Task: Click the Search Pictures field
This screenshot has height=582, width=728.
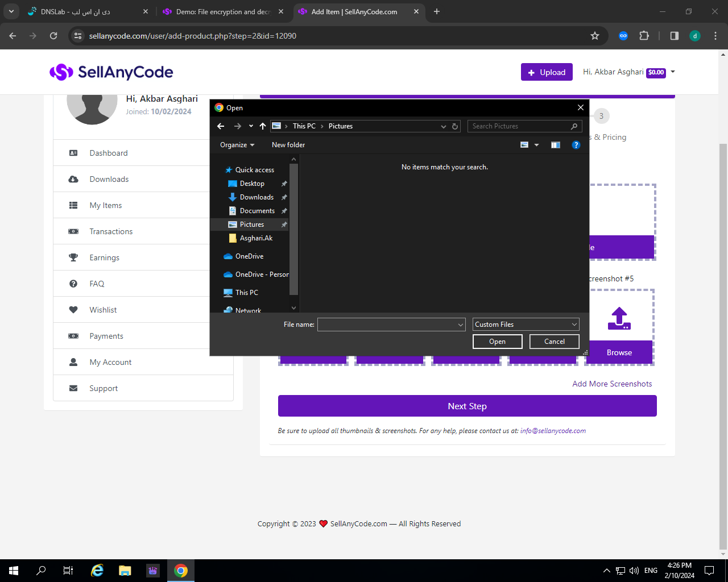Action: pos(519,126)
